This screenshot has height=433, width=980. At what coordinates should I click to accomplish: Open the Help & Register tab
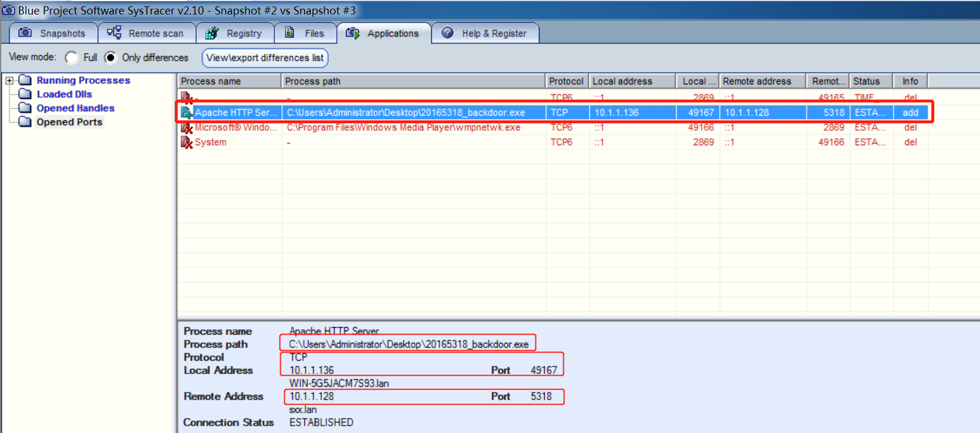point(486,33)
